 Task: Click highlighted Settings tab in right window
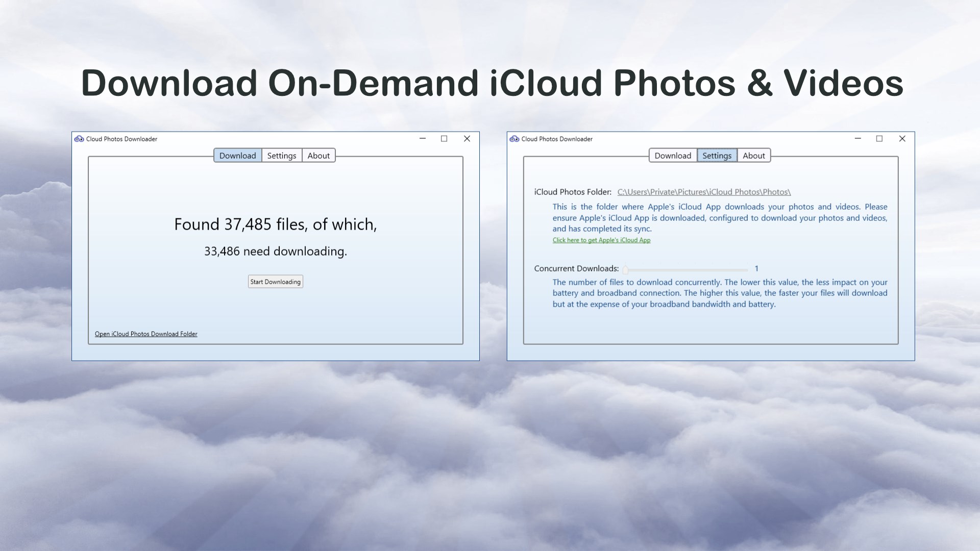(x=717, y=156)
